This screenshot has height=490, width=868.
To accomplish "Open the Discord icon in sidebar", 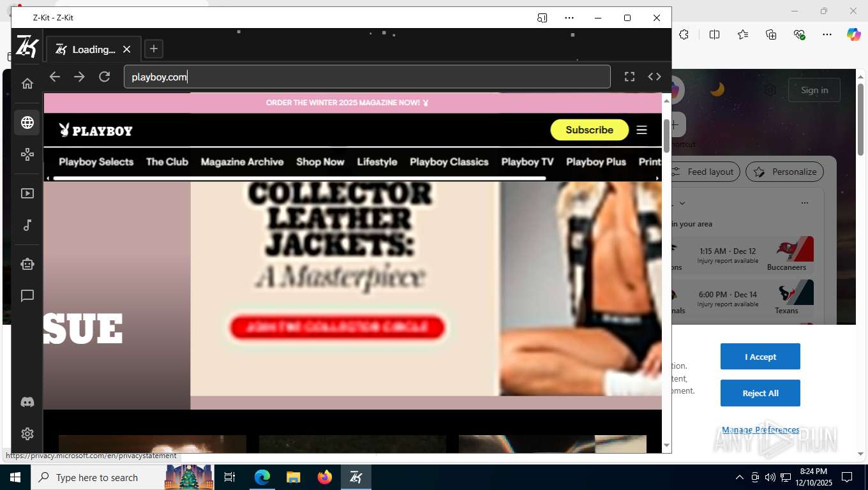I will tap(27, 403).
